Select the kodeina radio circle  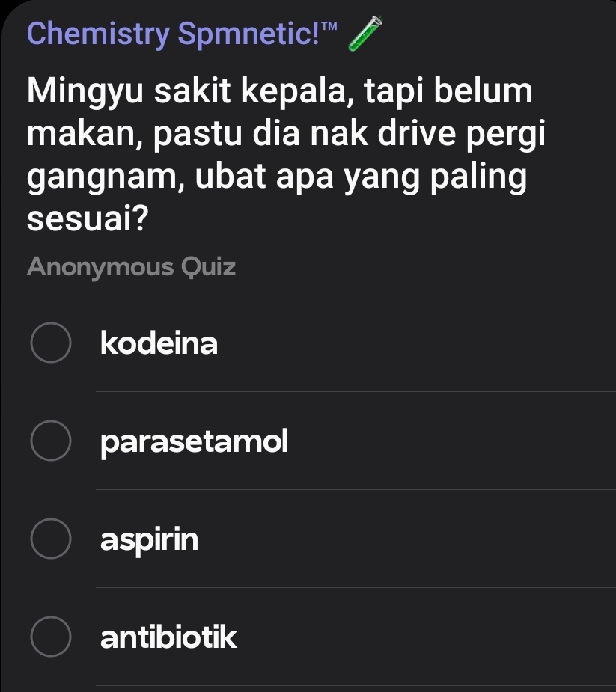pyautogui.click(x=52, y=344)
